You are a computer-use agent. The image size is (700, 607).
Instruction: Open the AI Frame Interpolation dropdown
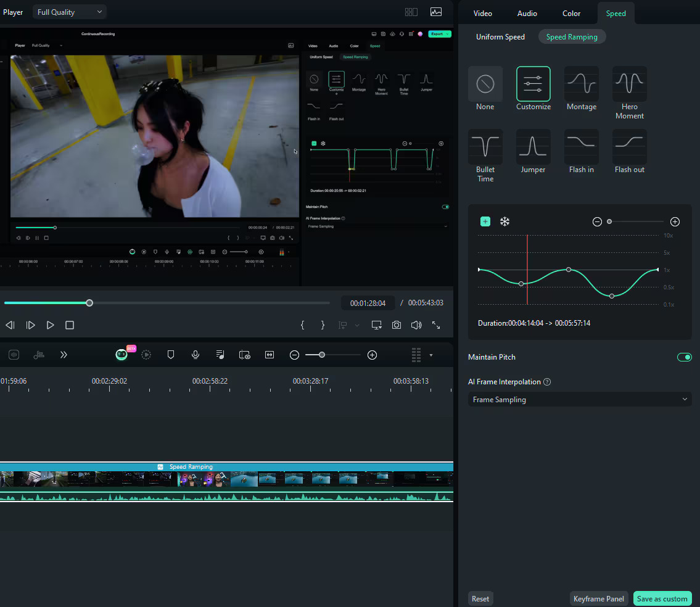pos(579,399)
